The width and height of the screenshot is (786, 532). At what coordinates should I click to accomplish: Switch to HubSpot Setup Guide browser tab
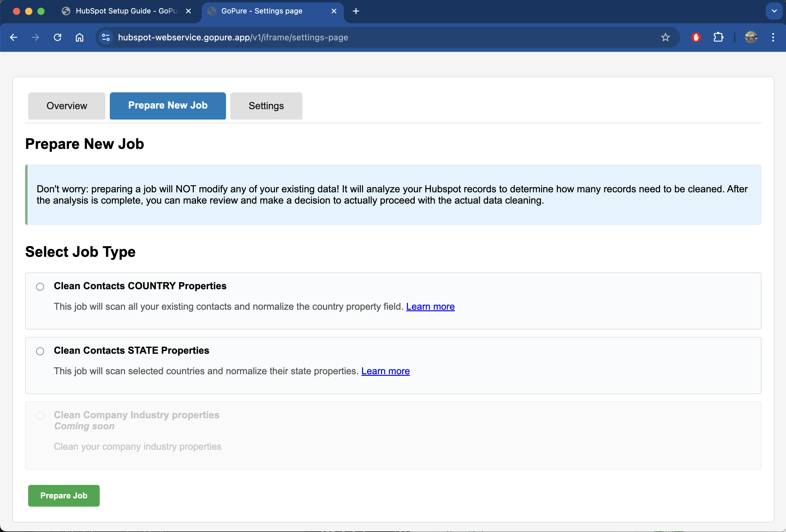coord(126,11)
